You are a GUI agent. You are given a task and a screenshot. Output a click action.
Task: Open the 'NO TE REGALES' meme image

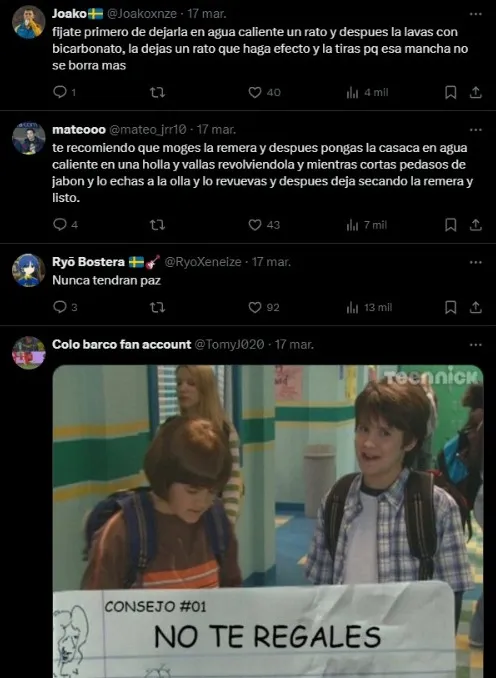coord(268,521)
